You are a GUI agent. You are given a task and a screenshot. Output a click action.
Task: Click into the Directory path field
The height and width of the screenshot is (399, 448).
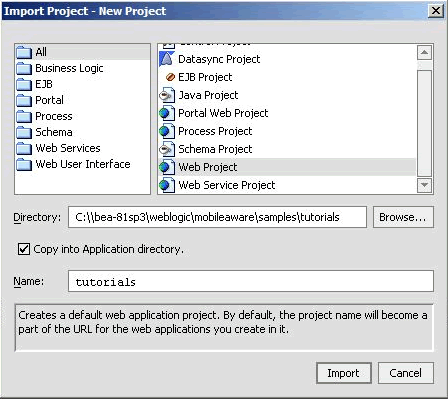coord(217,217)
